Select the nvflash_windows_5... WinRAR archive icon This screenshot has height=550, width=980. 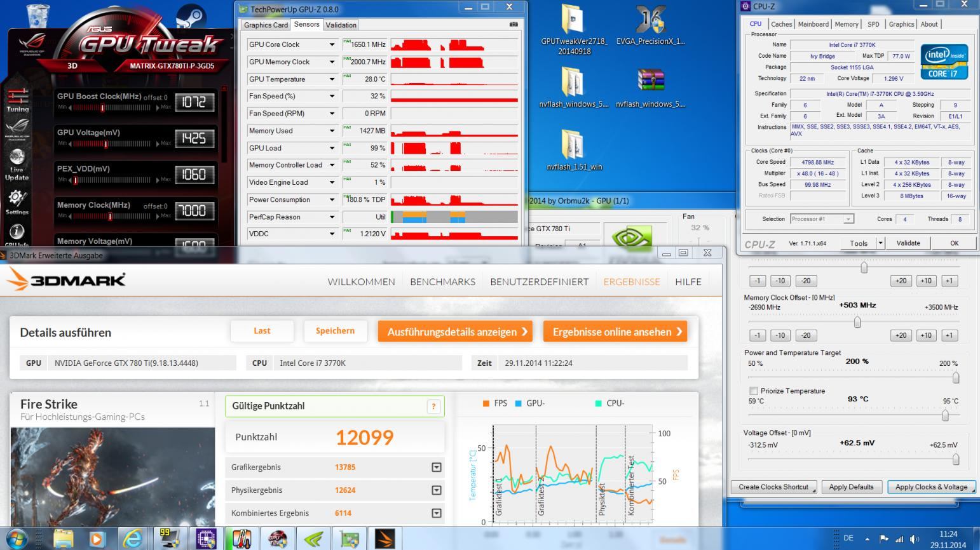click(651, 88)
